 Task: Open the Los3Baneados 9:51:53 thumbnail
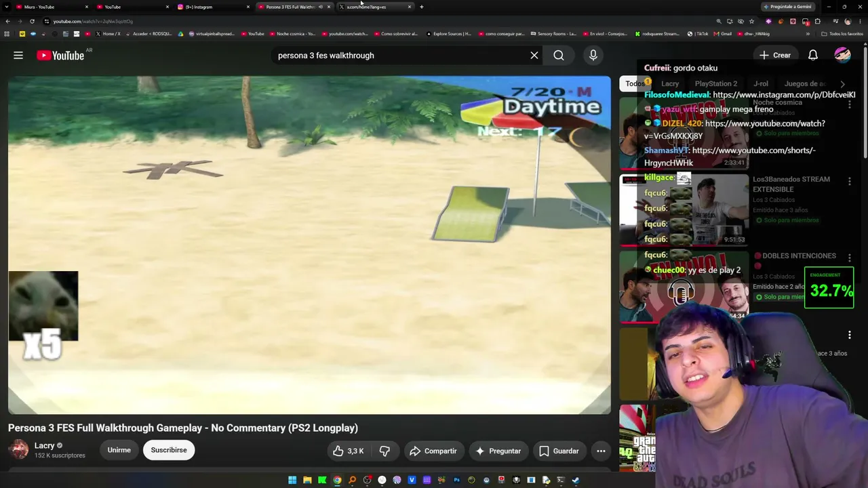pos(684,210)
